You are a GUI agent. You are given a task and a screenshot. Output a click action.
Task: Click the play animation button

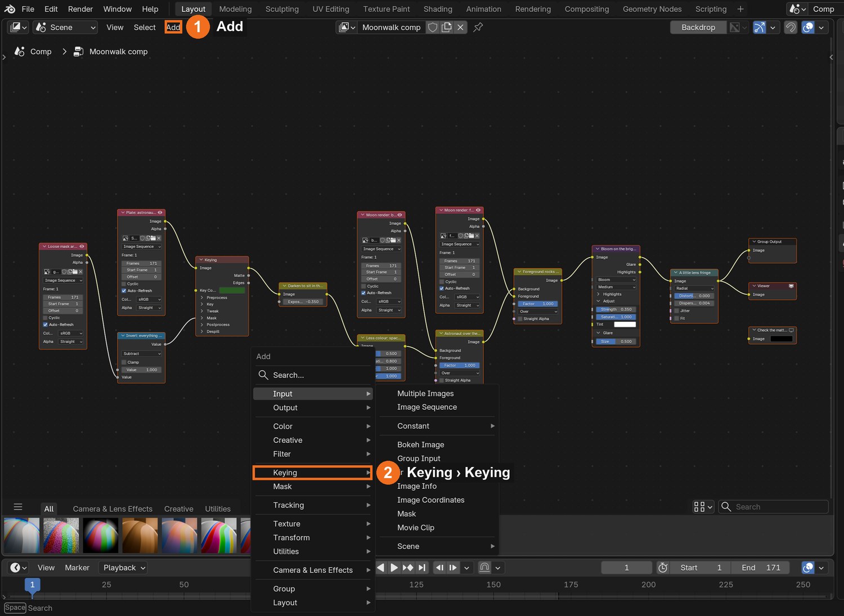coord(394,568)
